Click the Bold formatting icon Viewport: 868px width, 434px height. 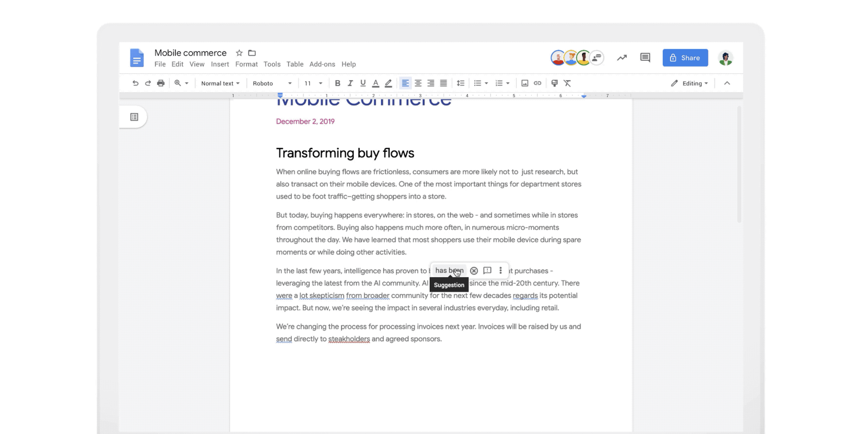[x=337, y=83]
